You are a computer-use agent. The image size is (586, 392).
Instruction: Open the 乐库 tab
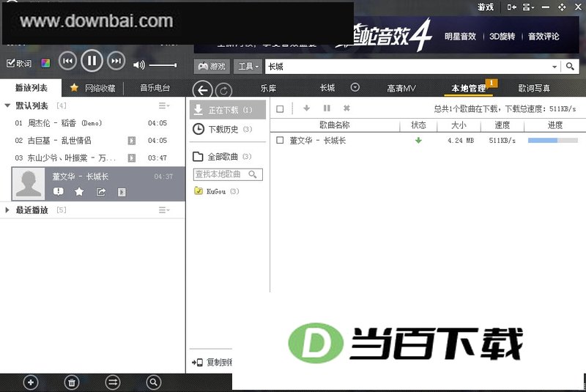(268, 88)
